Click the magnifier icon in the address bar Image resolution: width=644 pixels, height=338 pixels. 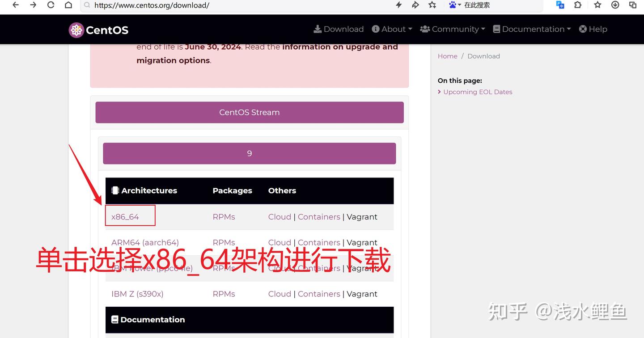(x=86, y=5)
